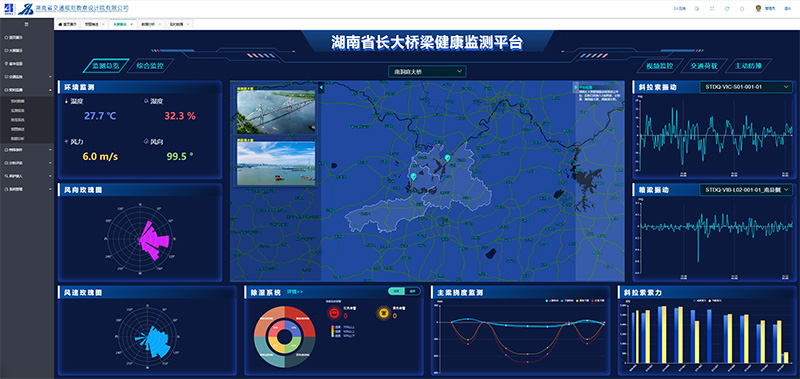The image size is (800, 379).
Task: Close the fifth page tab
Action: (188, 24)
